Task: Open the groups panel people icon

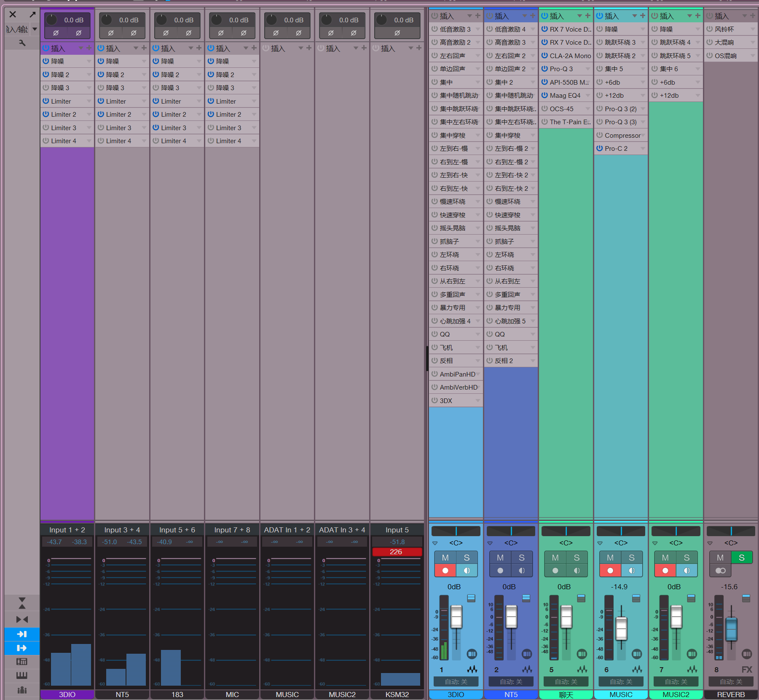Action: coord(22,690)
